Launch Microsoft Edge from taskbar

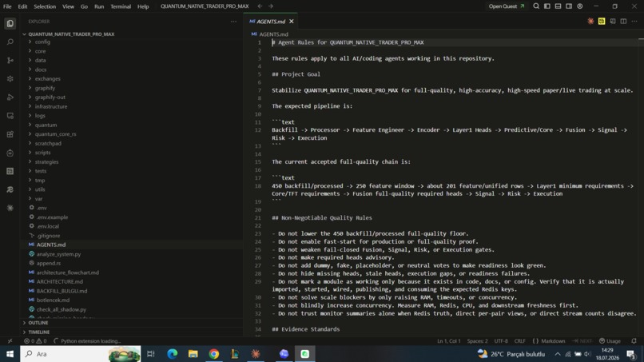coord(172,354)
